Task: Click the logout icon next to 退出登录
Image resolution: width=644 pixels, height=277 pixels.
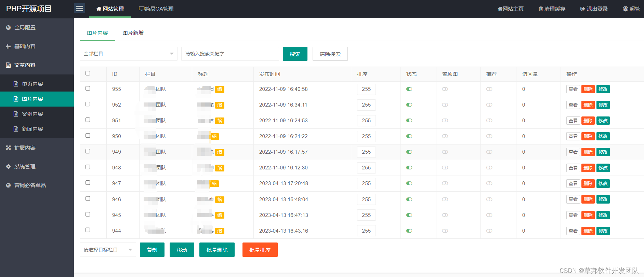Action: click(583, 9)
